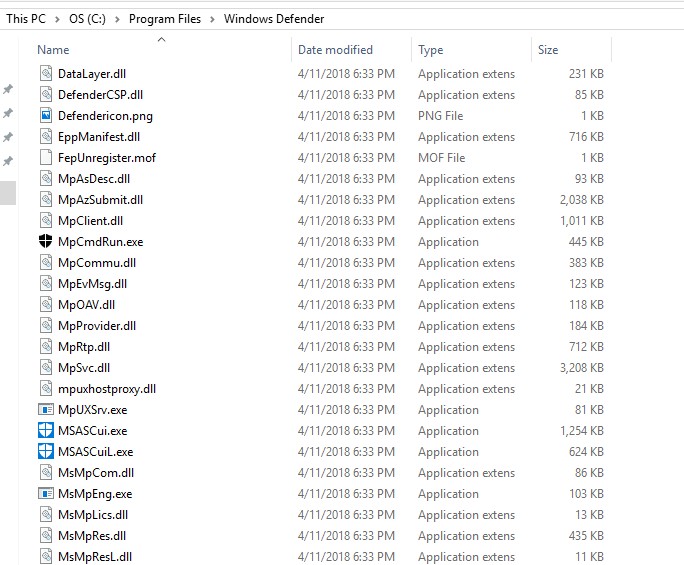Select the file name MpCmdRun.exe
The height and width of the screenshot is (565, 684).
coord(101,242)
